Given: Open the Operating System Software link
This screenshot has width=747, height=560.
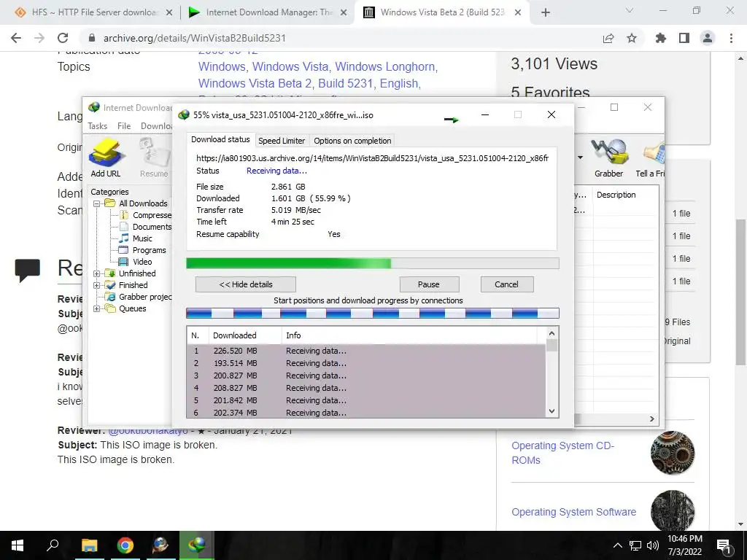Looking at the screenshot, I should coord(573,512).
